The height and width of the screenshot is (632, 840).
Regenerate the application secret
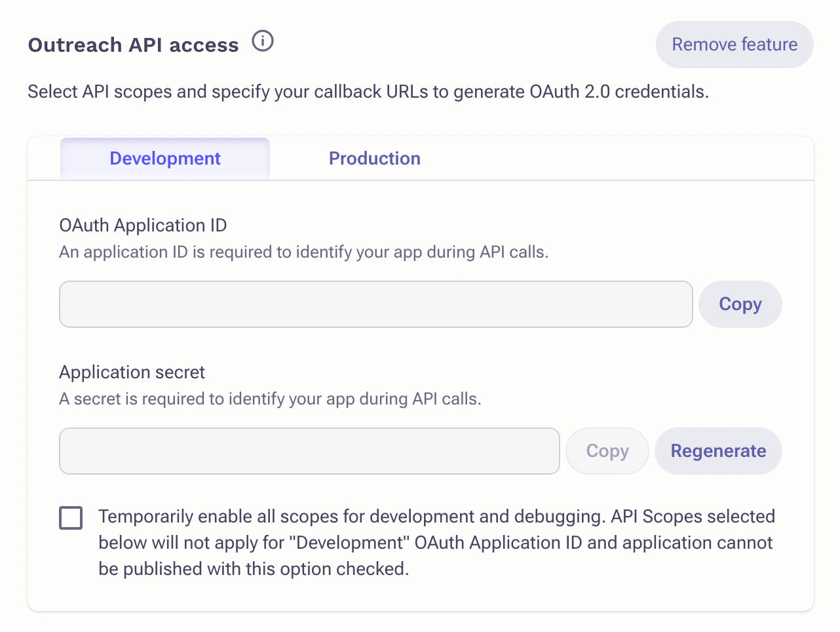pyautogui.click(x=718, y=451)
